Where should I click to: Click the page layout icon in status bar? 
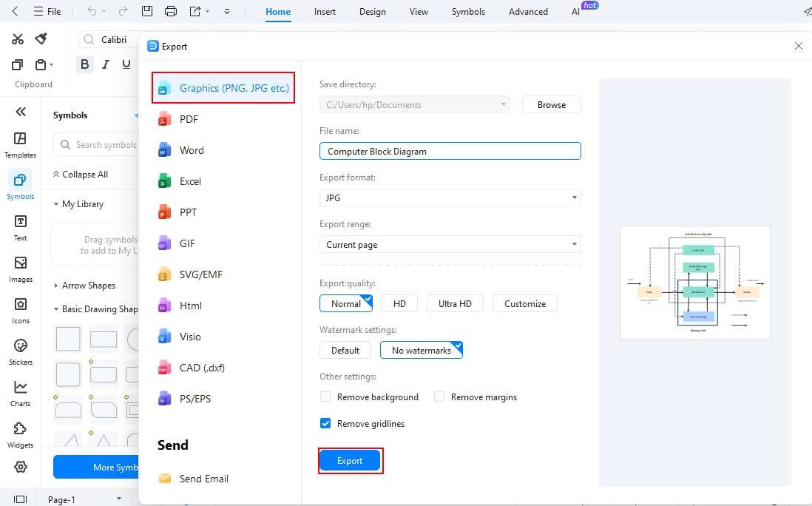pos(20,499)
